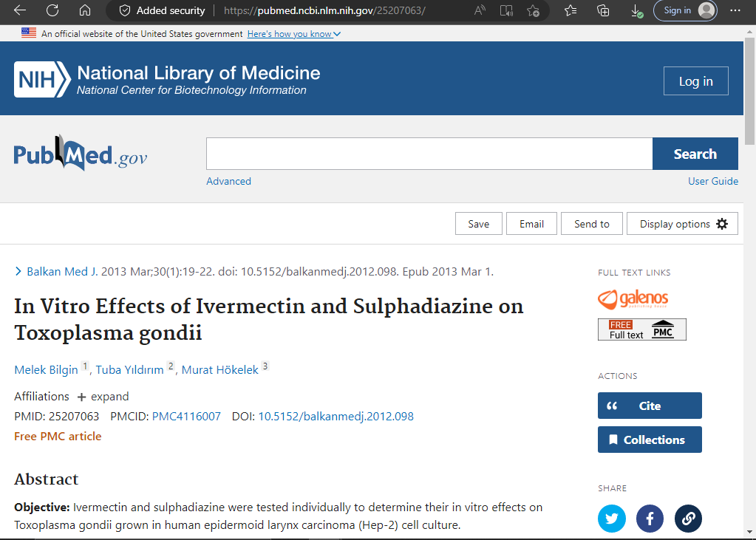
Task: Click 'National Library of Medicine' header text
Action: coord(199,73)
